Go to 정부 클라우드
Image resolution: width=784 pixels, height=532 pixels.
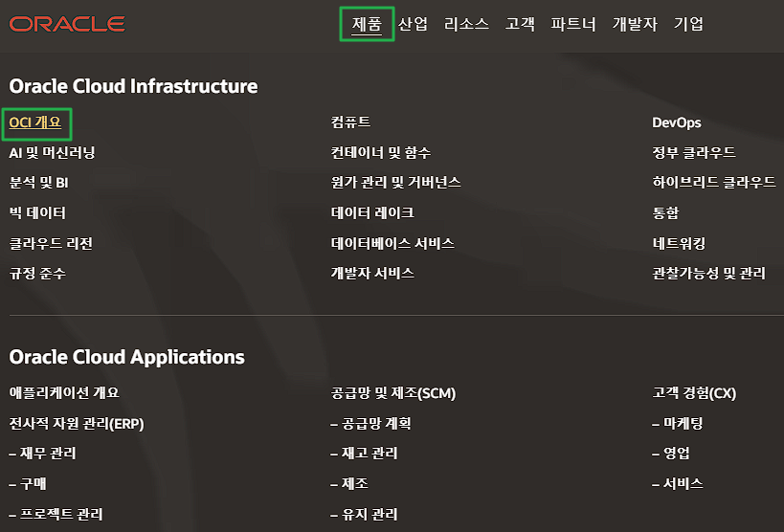point(694,152)
